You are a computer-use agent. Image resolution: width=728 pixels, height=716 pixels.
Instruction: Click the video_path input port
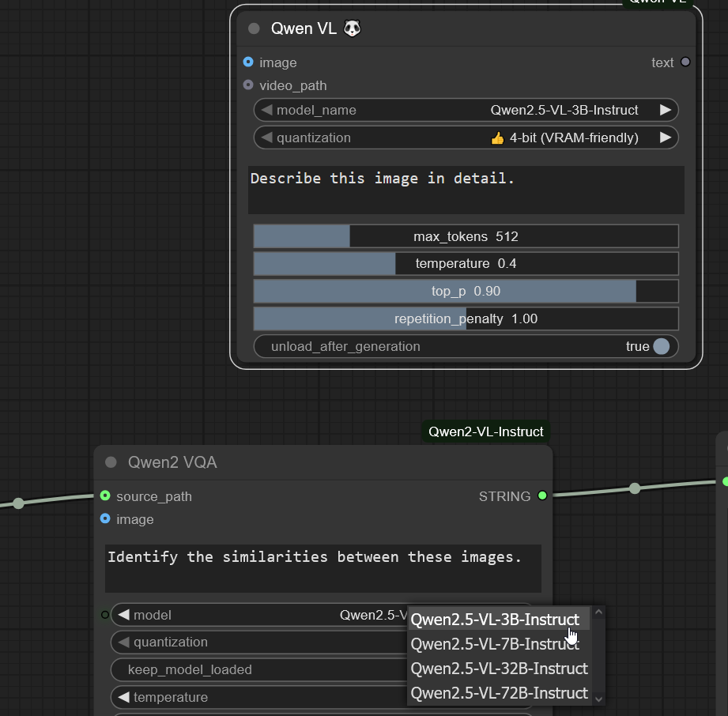[248, 85]
